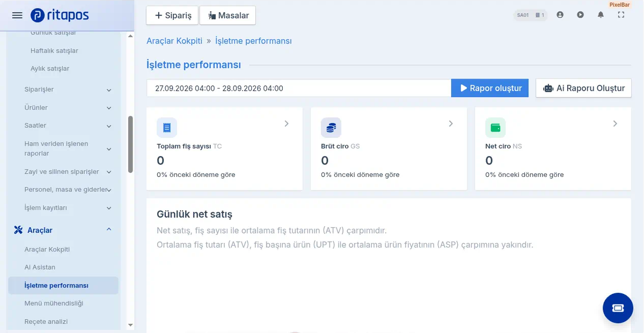Click the play circle icon in header
Viewport: 644px width, 333px height.
[x=580, y=15]
